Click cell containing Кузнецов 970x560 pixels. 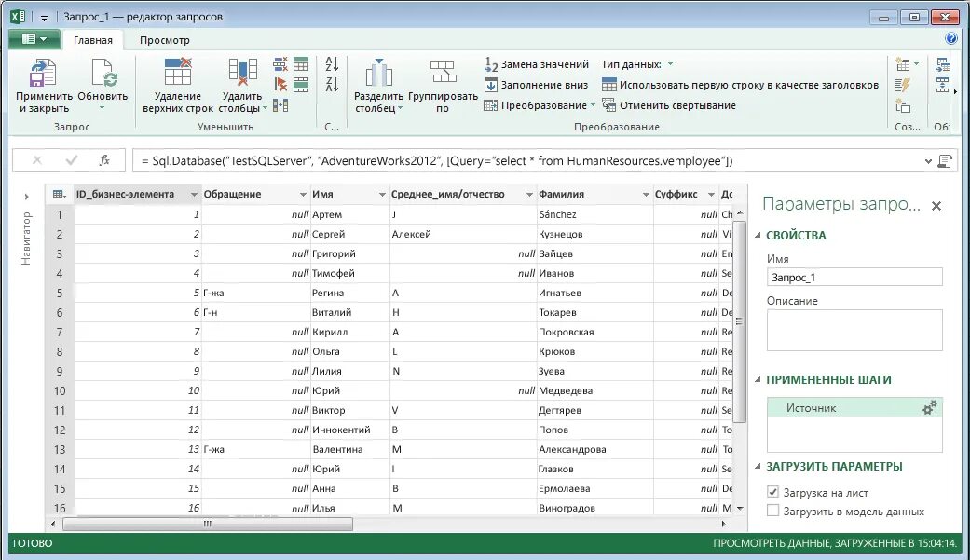pos(594,234)
